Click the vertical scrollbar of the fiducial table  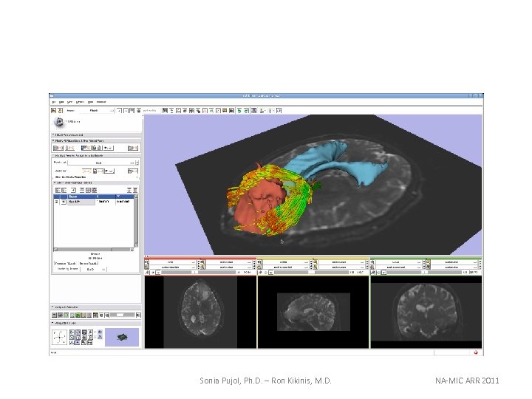(136, 220)
